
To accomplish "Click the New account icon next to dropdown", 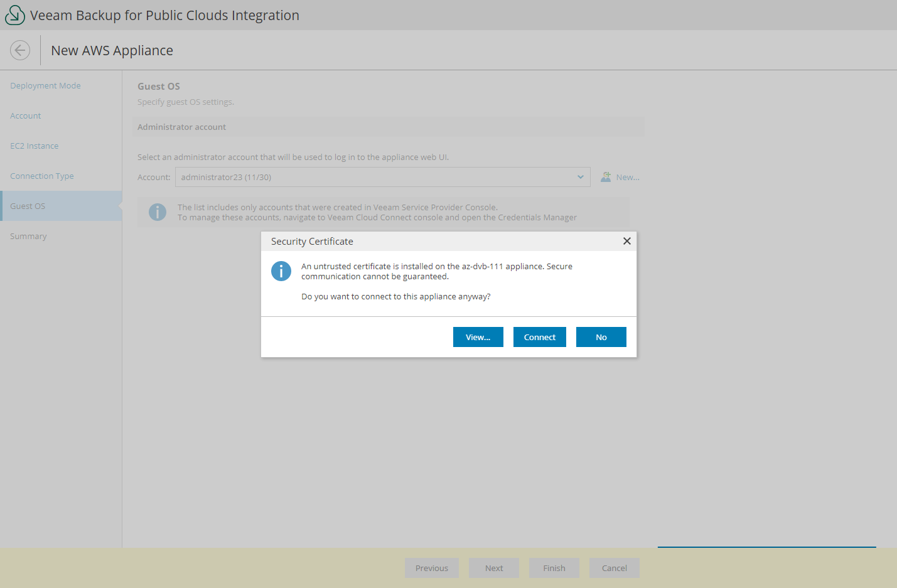I will 605,176.
